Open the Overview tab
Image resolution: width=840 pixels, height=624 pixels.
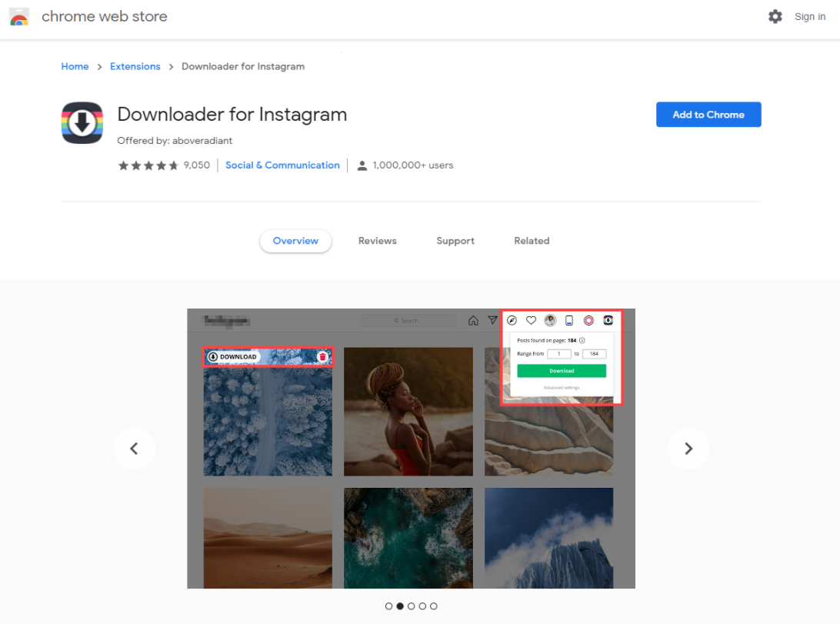[295, 241]
